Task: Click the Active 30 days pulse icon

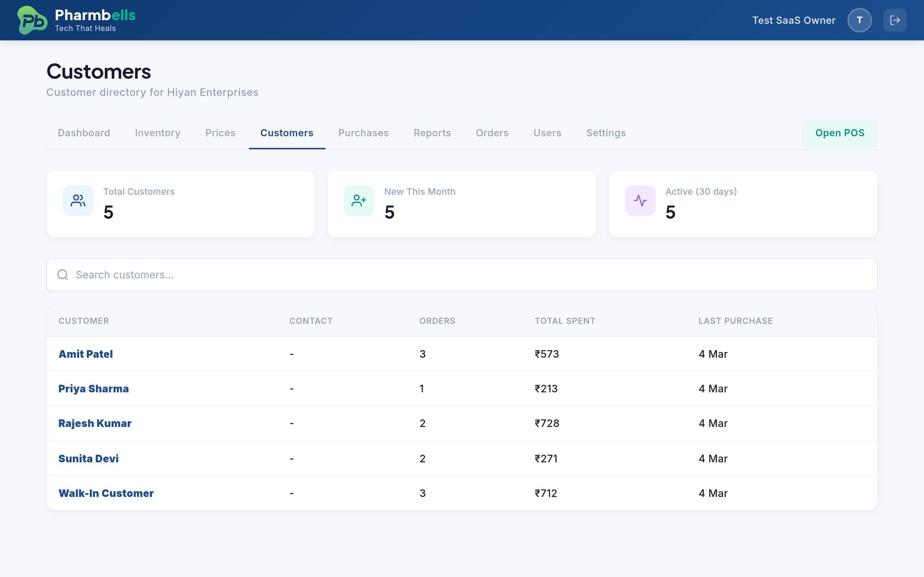Action: tap(640, 201)
